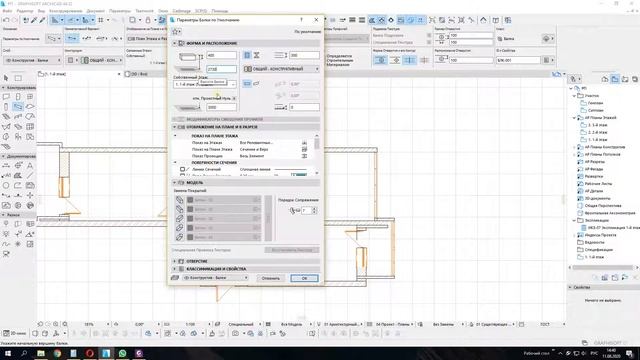The width and height of the screenshot is (640, 360).
Task: Click Windows Start button
Action: (8, 353)
